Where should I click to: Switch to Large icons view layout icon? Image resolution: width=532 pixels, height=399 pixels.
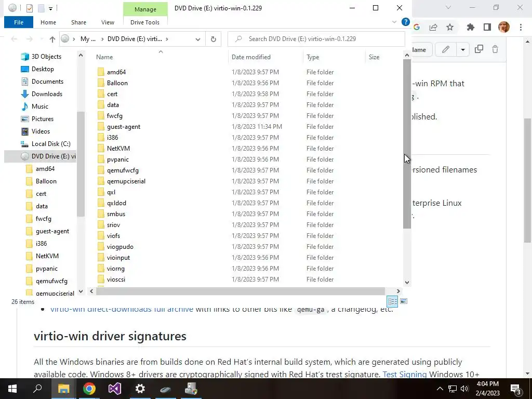point(404,301)
